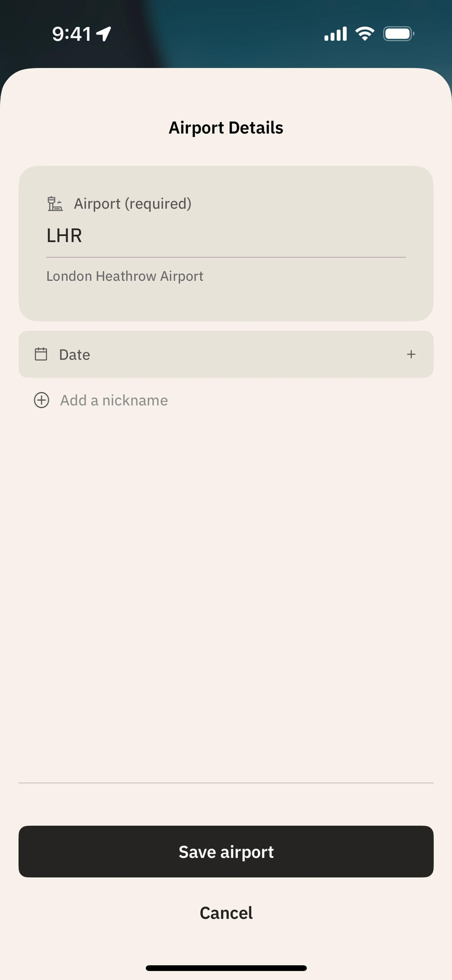This screenshot has height=980, width=452.
Task: Tap the airport control tower icon
Action: click(x=55, y=203)
